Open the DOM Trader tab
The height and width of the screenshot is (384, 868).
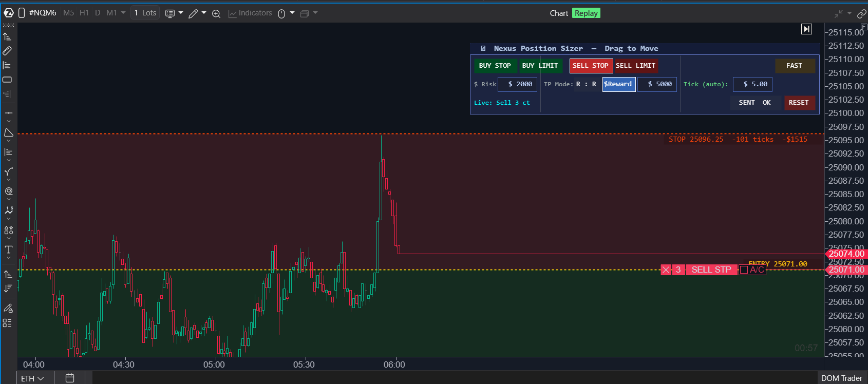[841, 378]
